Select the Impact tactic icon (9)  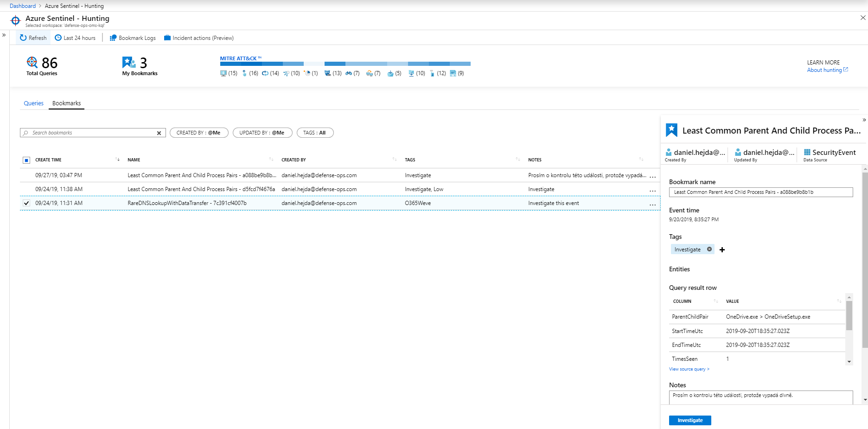[453, 73]
